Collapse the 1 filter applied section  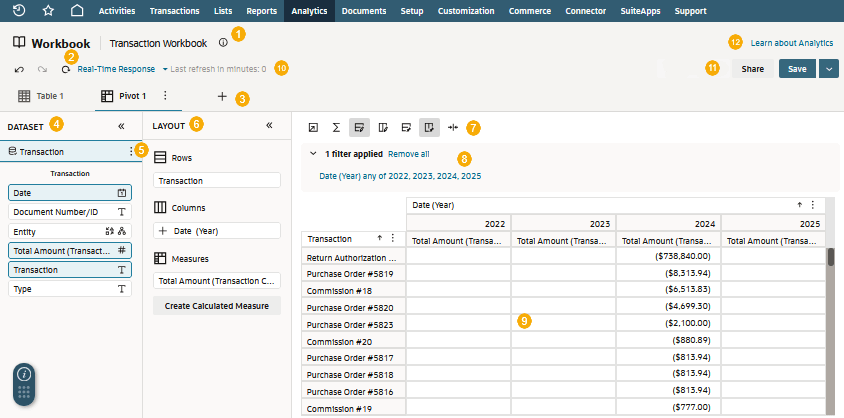(313, 154)
